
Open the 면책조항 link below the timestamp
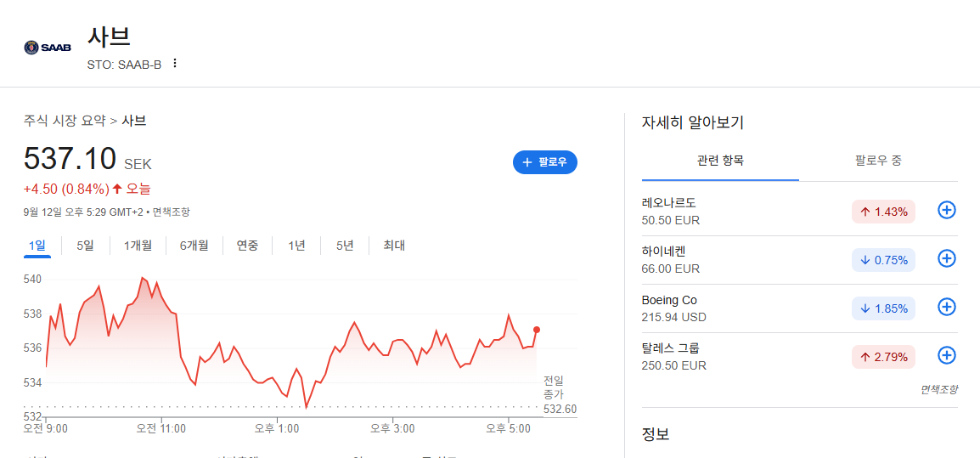point(172,212)
